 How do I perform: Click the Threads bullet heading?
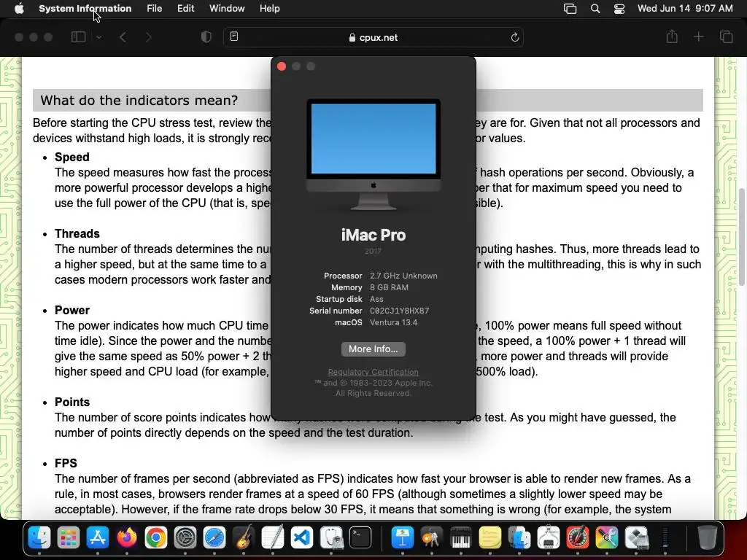pyautogui.click(x=77, y=234)
